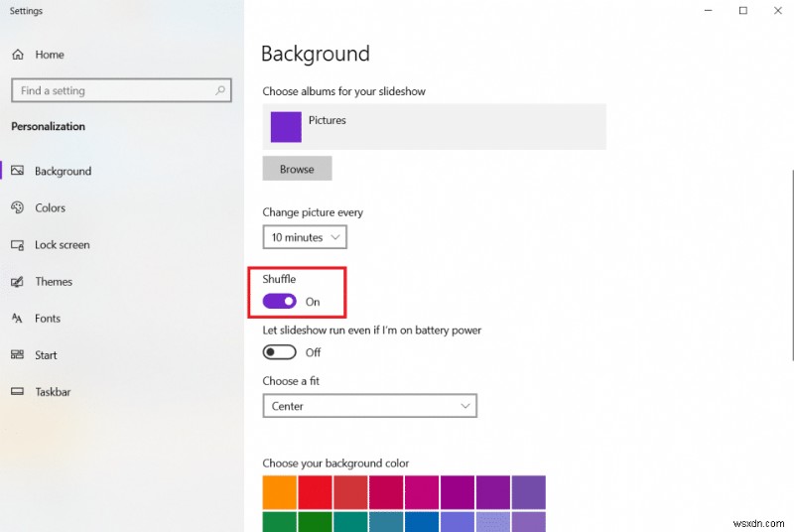The width and height of the screenshot is (794, 532).
Task: Click the Change picture every label
Action: point(313,212)
